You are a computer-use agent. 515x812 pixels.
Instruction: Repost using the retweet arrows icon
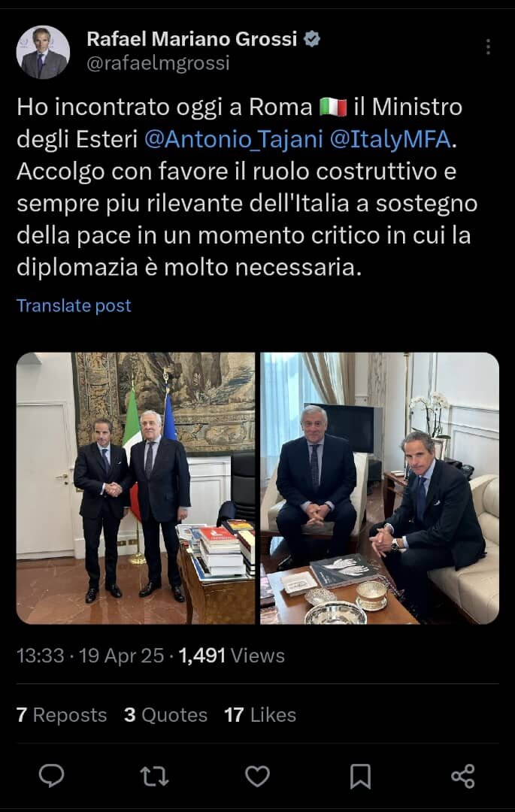(x=154, y=776)
